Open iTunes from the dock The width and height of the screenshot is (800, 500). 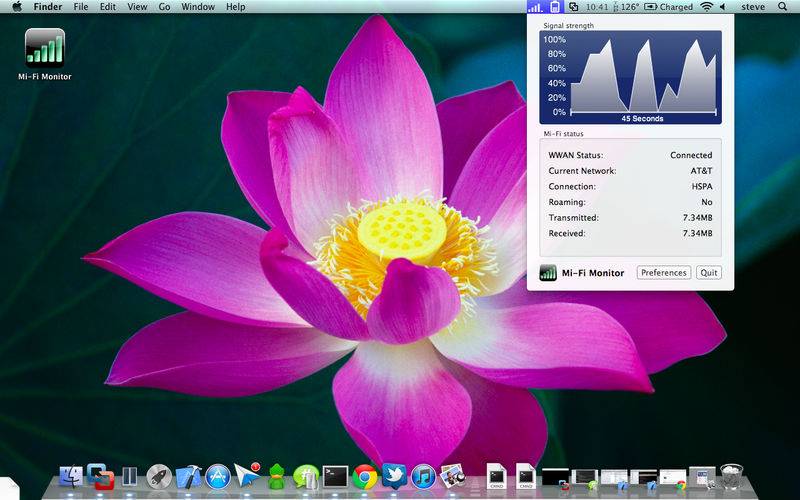pyautogui.click(x=423, y=477)
